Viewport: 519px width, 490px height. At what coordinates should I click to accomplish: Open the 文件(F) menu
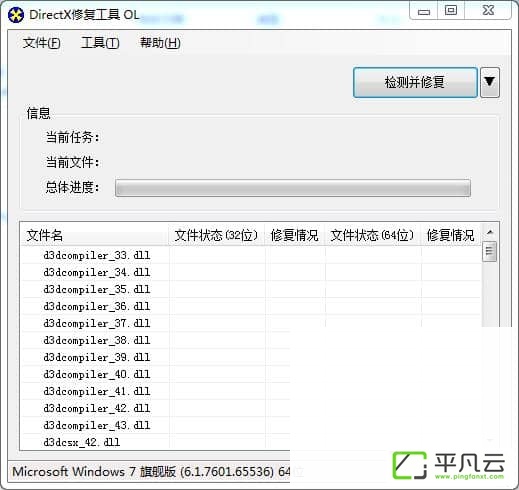click(x=42, y=43)
